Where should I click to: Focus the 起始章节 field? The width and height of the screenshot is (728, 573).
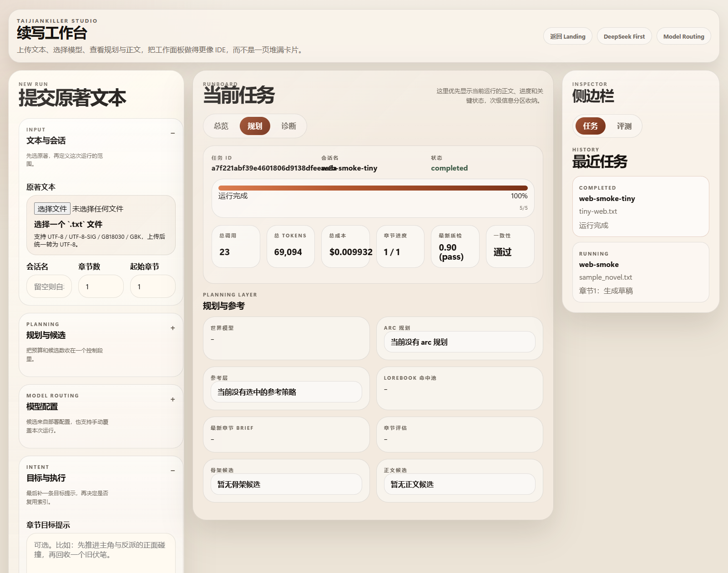(x=152, y=286)
